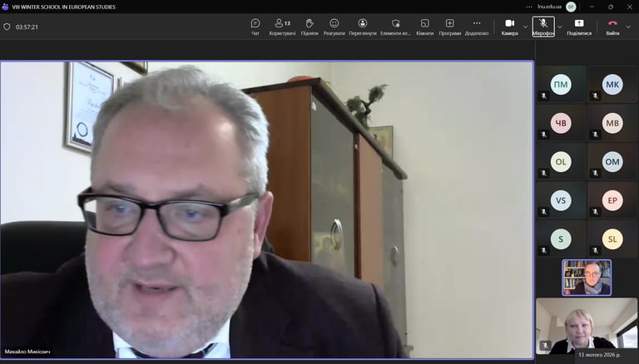Select participant avatar EP

tap(612, 200)
